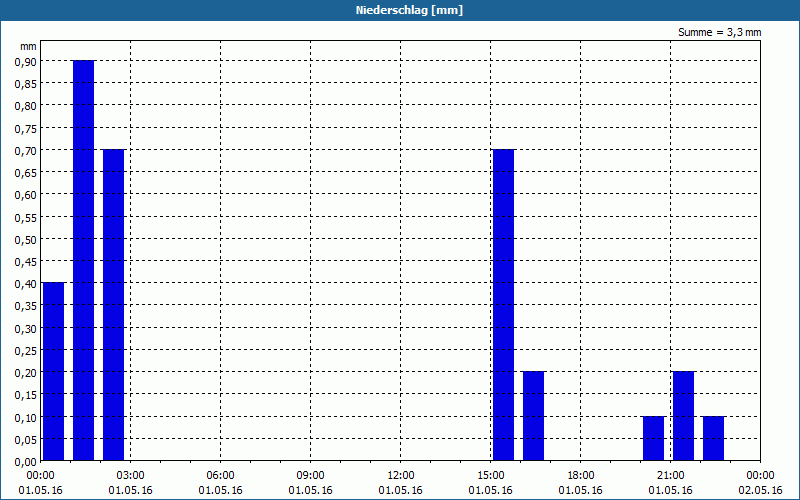
Task: Select the 0,85 y-axis value
Action: pos(26,84)
